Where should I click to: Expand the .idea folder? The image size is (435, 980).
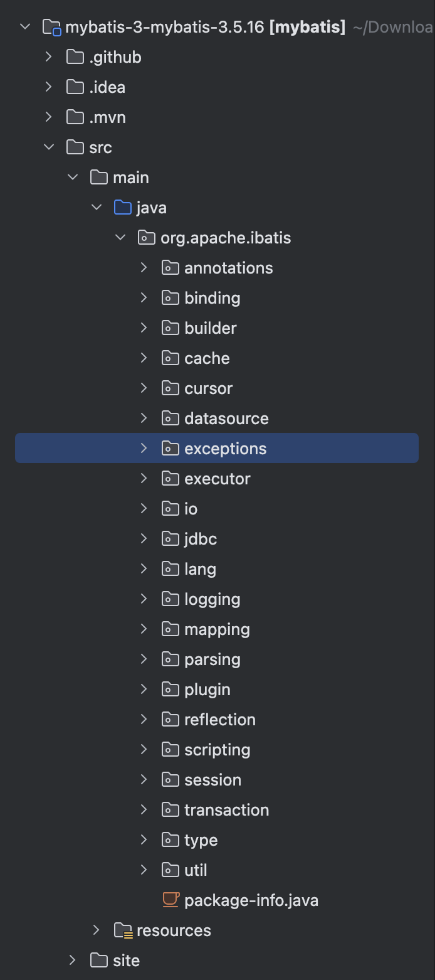click(49, 87)
